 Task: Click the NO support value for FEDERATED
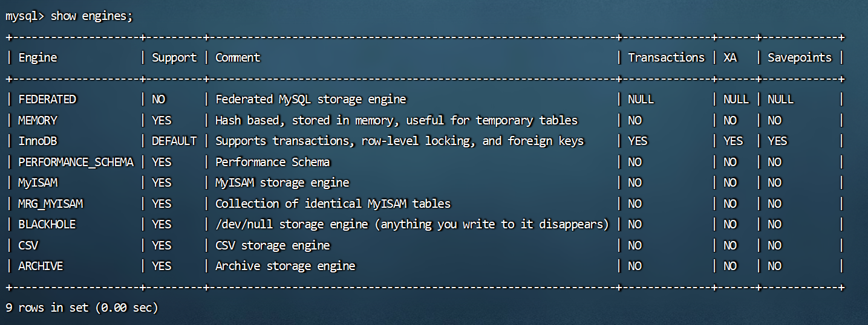pos(158,99)
